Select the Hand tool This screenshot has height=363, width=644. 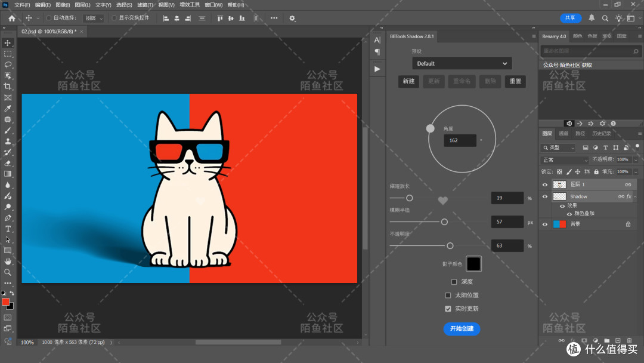[x=8, y=262]
